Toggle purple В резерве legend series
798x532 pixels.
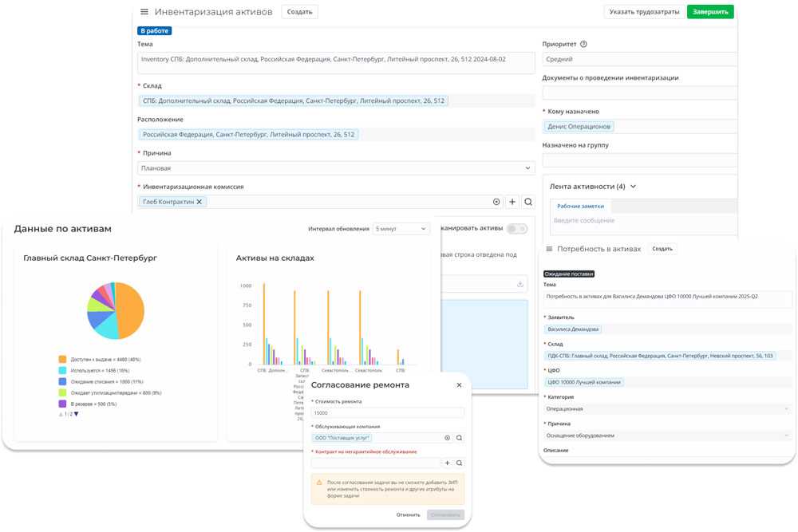[63, 404]
